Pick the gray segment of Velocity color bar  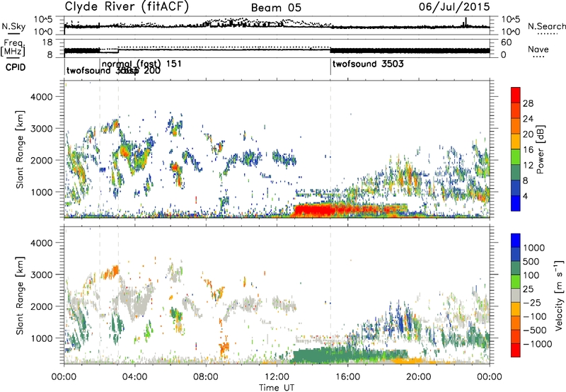coord(516,295)
